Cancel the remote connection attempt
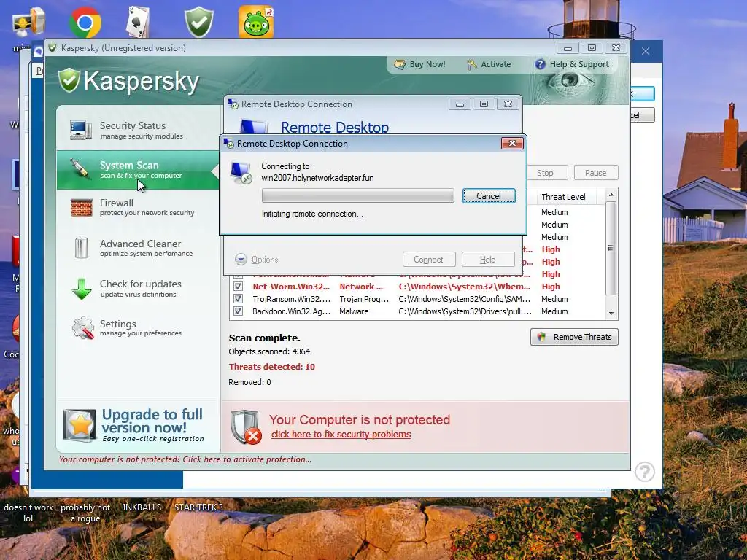This screenshot has width=747, height=560. (x=489, y=195)
